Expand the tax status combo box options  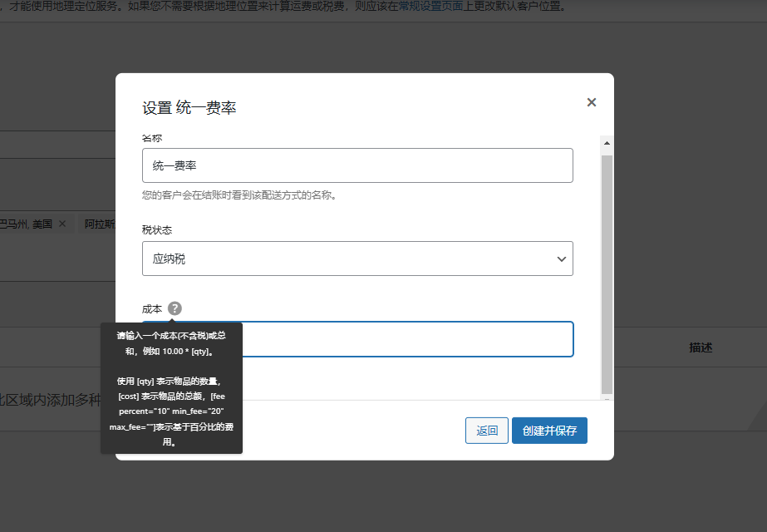357,259
